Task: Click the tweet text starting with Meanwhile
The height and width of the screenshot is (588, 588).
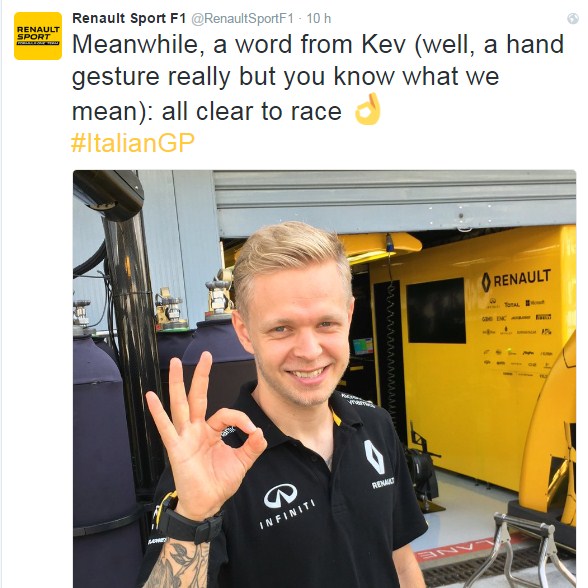Action: coord(318,78)
